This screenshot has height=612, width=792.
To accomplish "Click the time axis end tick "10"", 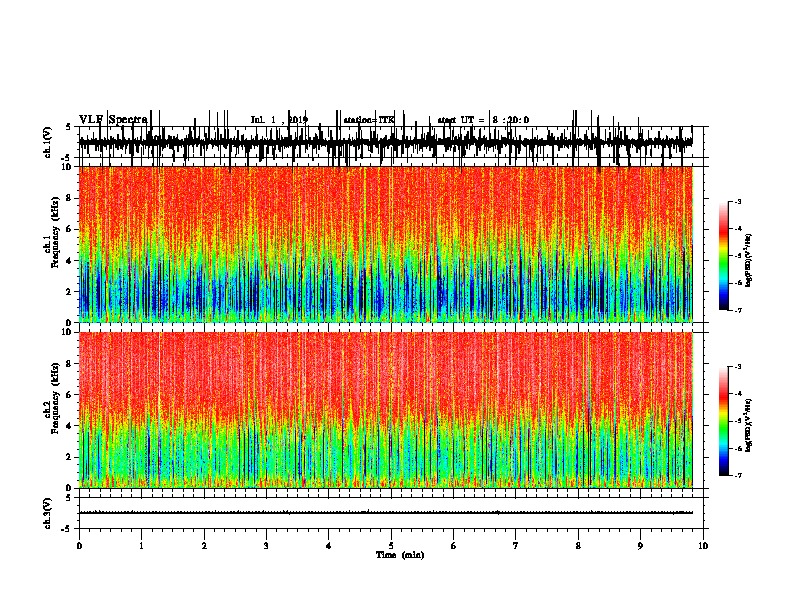I will point(703,546).
